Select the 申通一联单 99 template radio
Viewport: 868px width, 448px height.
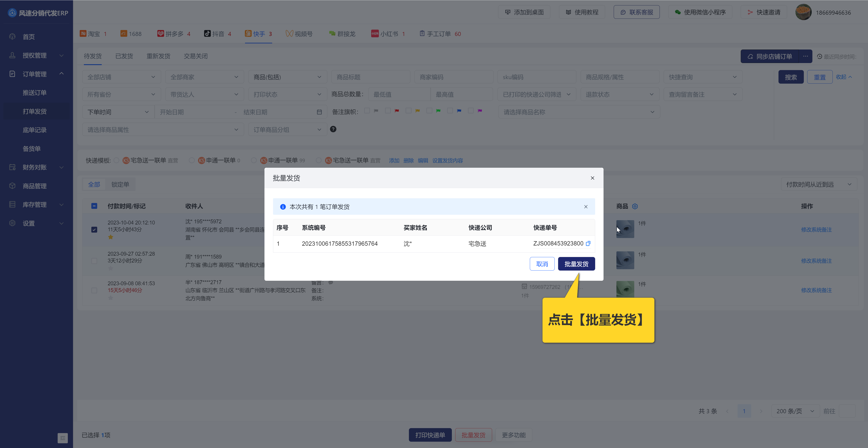[254, 160]
